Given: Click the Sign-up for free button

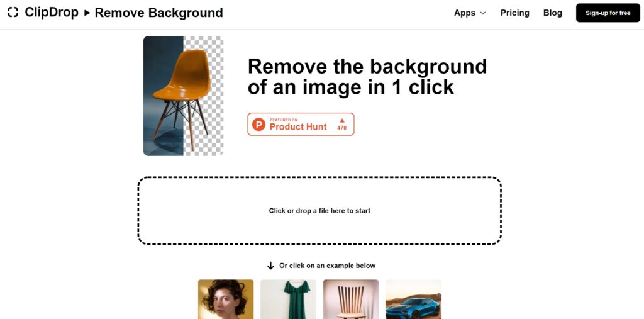Looking at the screenshot, I should [608, 13].
